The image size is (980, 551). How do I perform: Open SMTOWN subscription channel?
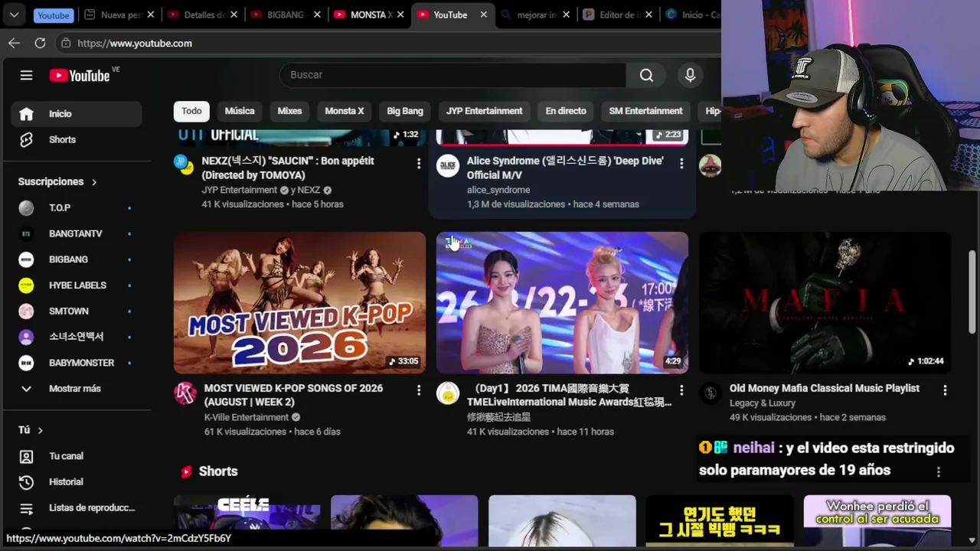click(77, 311)
